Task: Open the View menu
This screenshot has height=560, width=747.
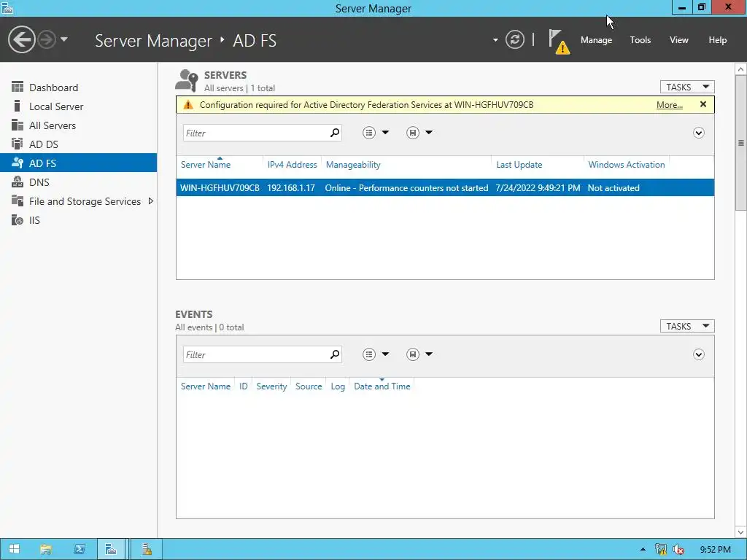Action: (678, 40)
